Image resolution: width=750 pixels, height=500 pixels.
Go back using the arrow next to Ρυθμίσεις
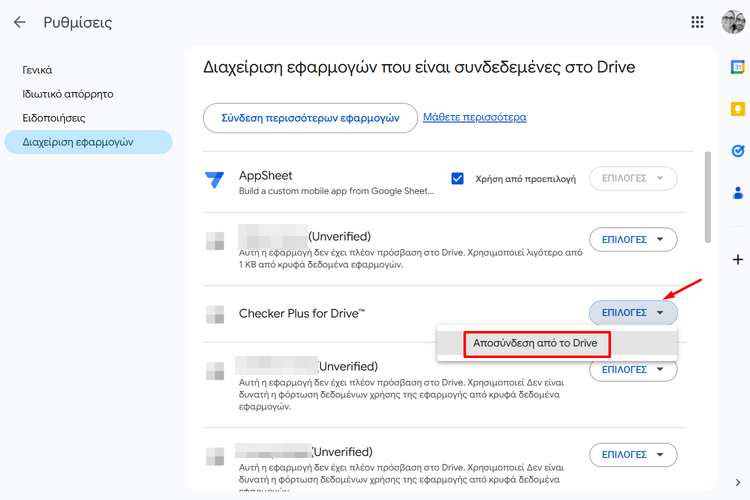tap(20, 22)
